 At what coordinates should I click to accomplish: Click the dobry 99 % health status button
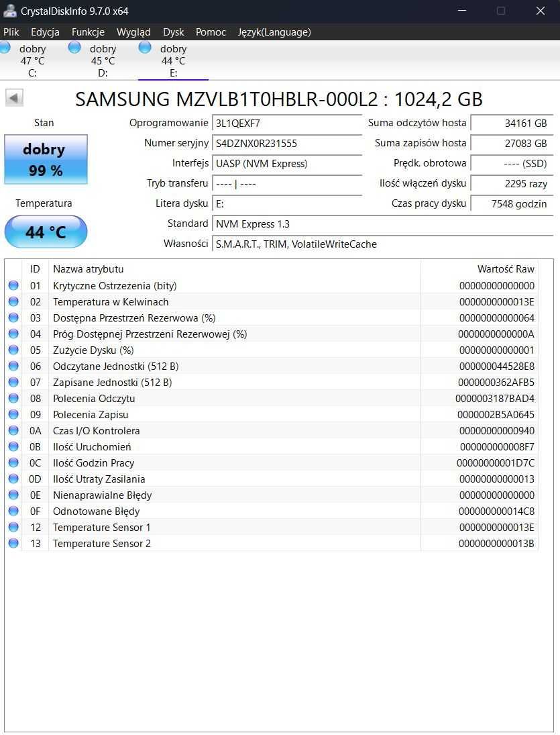tap(46, 159)
